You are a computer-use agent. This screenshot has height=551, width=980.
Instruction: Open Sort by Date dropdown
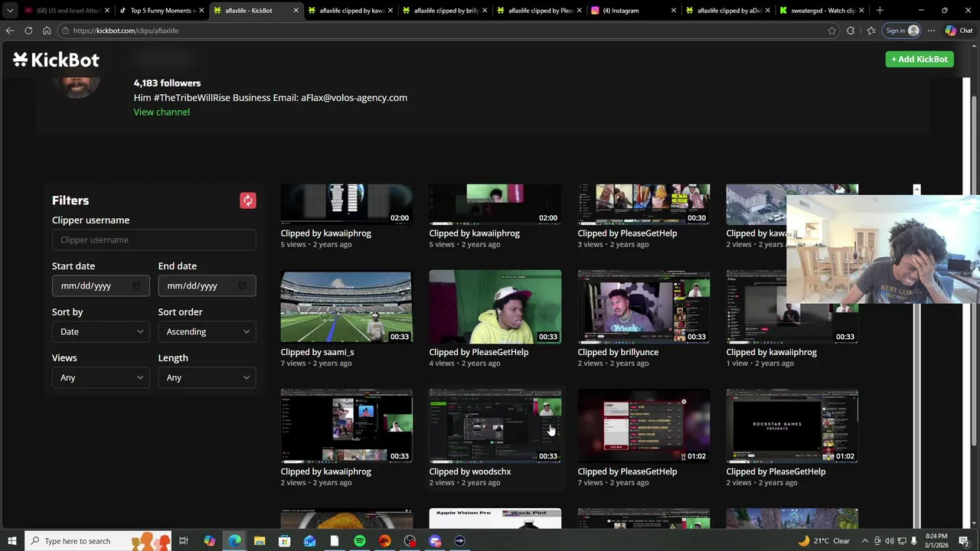pyautogui.click(x=101, y=331)
